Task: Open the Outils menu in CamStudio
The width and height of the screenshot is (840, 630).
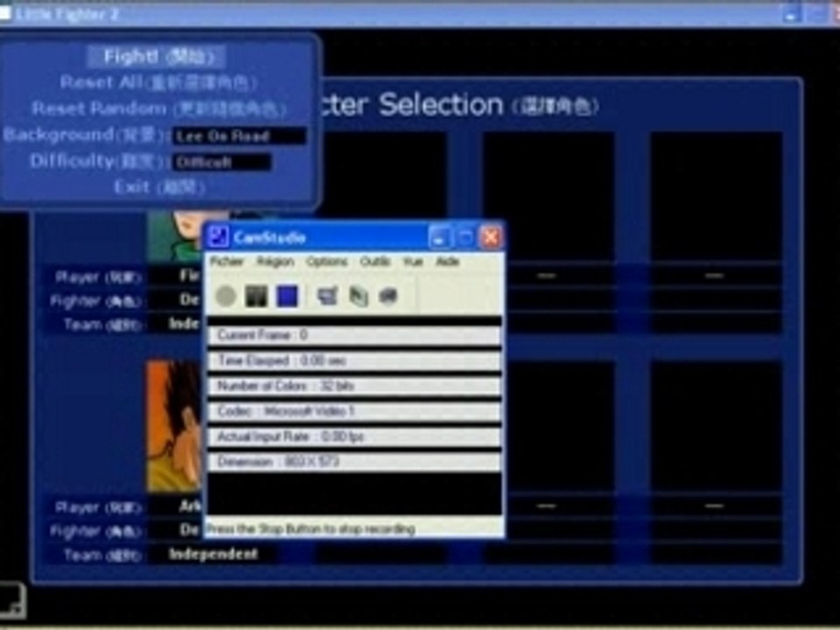Action: pyautogui.click(x=375, y=262)
